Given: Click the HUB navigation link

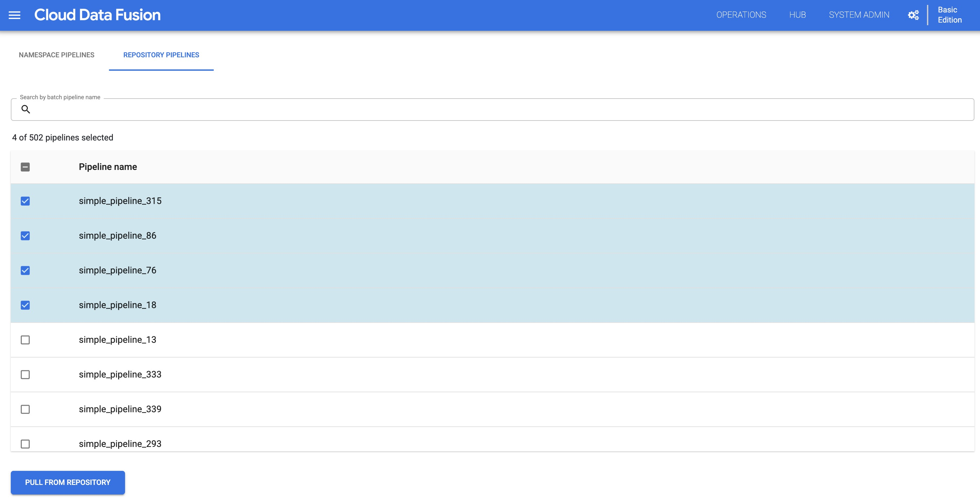Looking at the screenshot, I should tap(797, 15).
